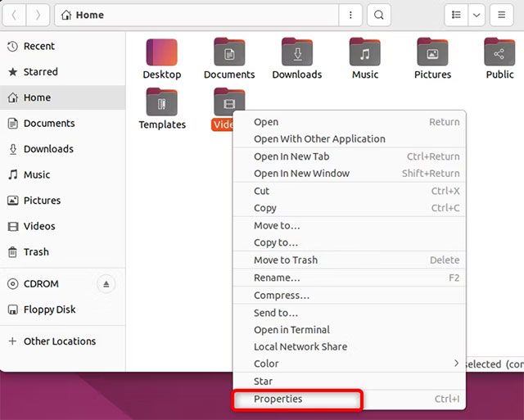
Task: Go forward with the right arrow button
Action: point(38,15)
